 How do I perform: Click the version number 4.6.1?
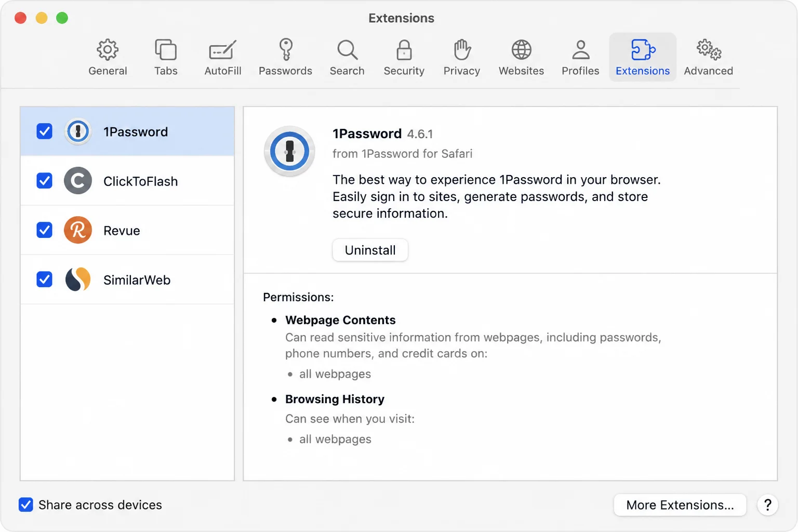420,134
